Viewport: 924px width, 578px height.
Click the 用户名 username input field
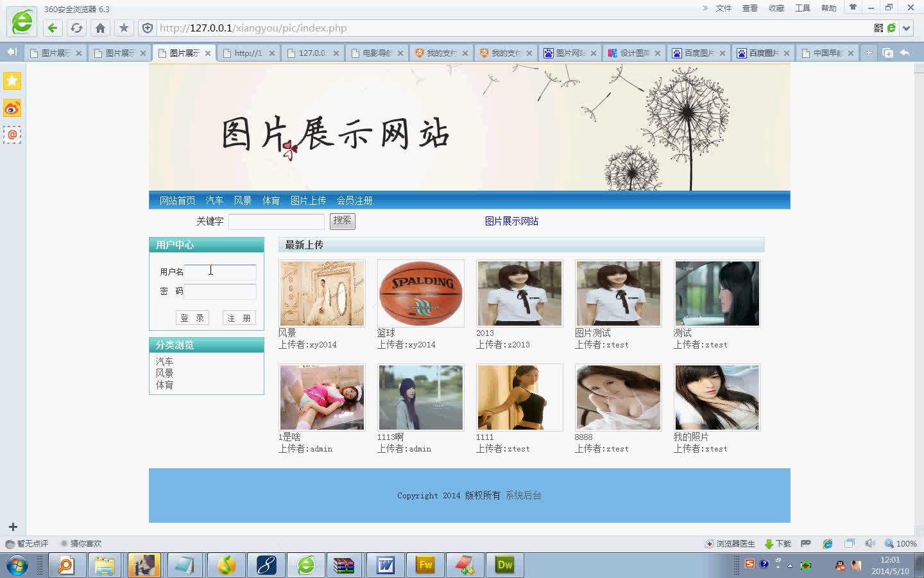[219, 272]
